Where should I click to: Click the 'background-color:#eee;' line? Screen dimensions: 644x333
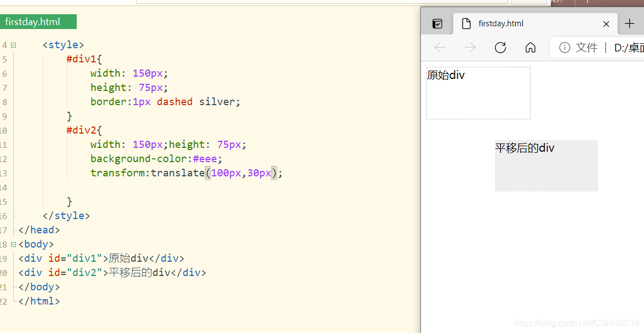[x=156, y=159]
